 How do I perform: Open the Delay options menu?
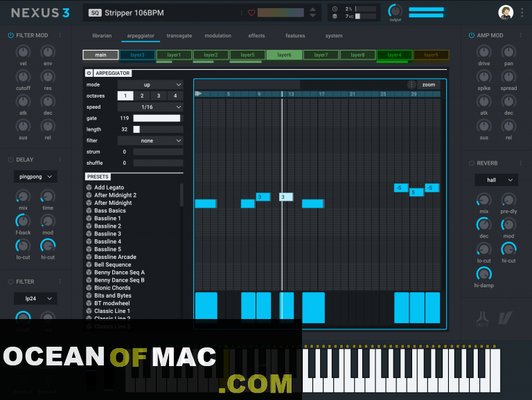60,160
